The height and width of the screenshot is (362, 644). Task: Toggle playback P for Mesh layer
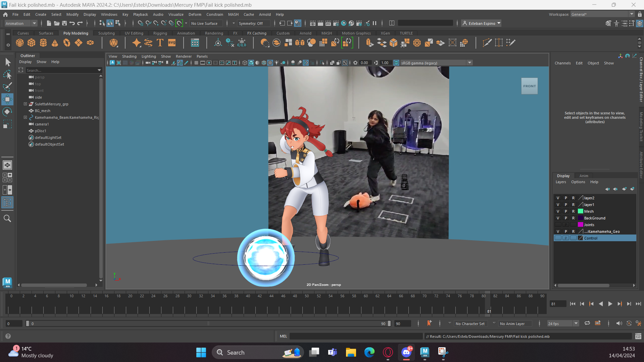tap(565, 211)
